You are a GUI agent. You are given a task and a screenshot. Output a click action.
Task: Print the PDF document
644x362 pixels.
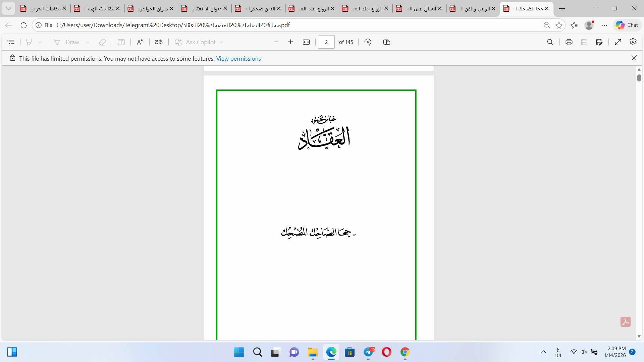click(x=569, y=42)
